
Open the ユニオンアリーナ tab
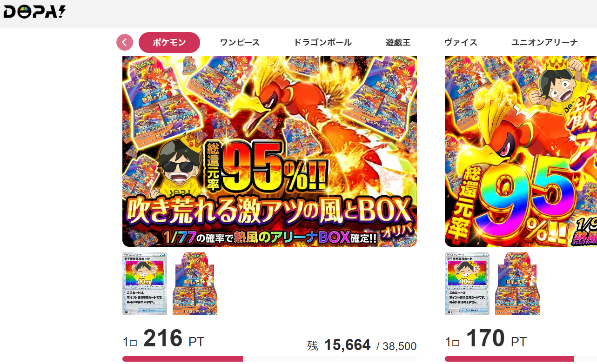(x=544, y=42)
